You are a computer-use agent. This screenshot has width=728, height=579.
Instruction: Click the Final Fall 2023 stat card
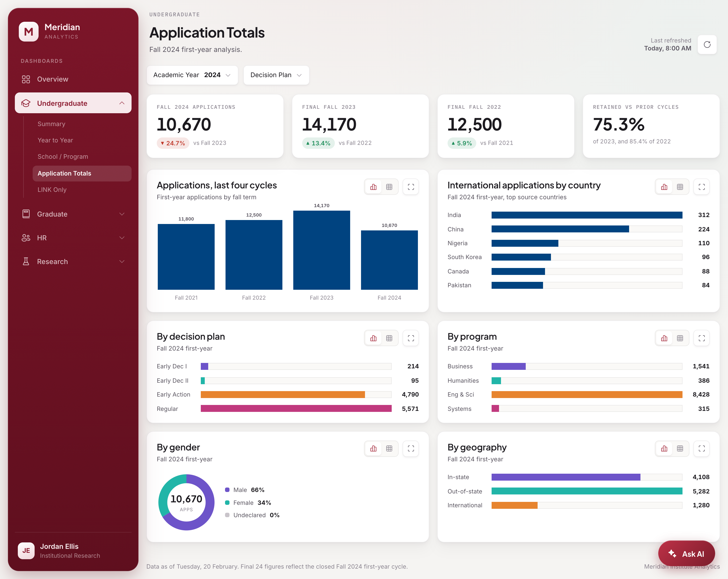pyautogui.click(x=360, y=126)
